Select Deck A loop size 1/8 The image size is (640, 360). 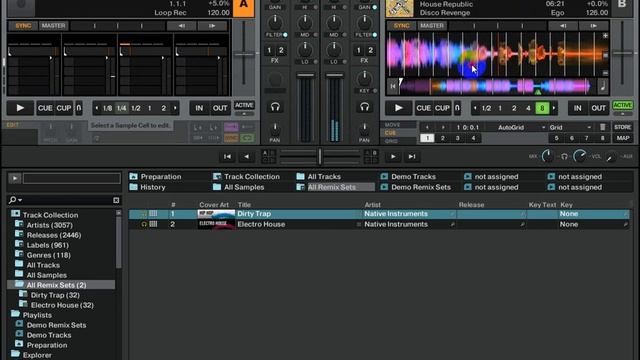click(x=107, y=108)
